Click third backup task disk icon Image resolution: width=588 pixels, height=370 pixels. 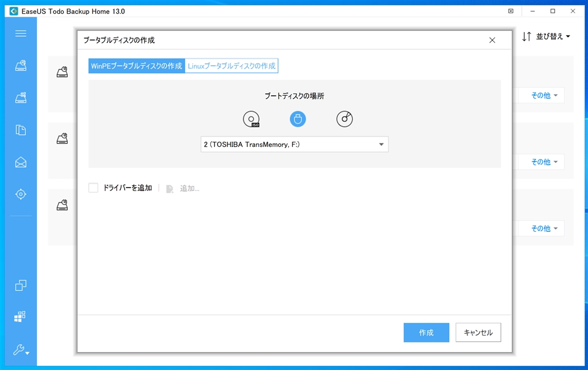pos(62,205)
